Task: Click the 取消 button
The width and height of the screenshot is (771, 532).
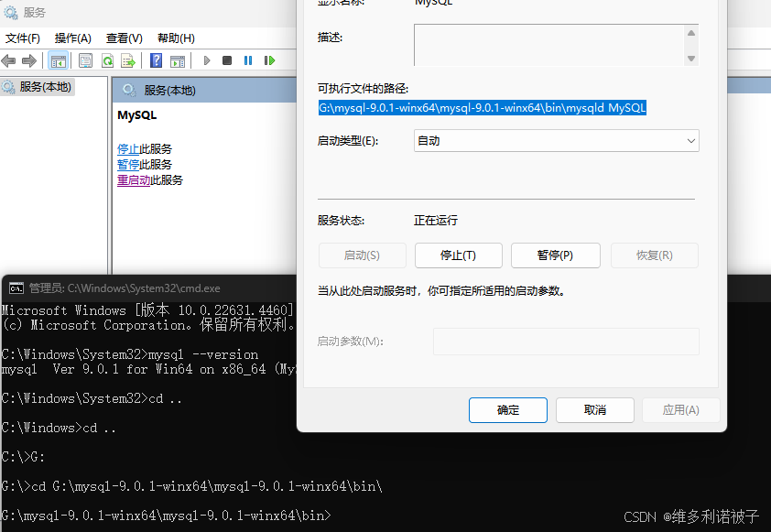Action: pyautogui.click(x=595, y=410)
